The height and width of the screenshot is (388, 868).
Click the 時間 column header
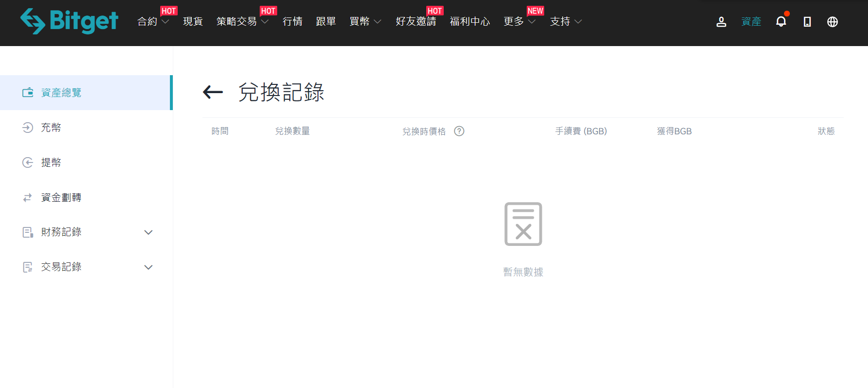point(220,131)
